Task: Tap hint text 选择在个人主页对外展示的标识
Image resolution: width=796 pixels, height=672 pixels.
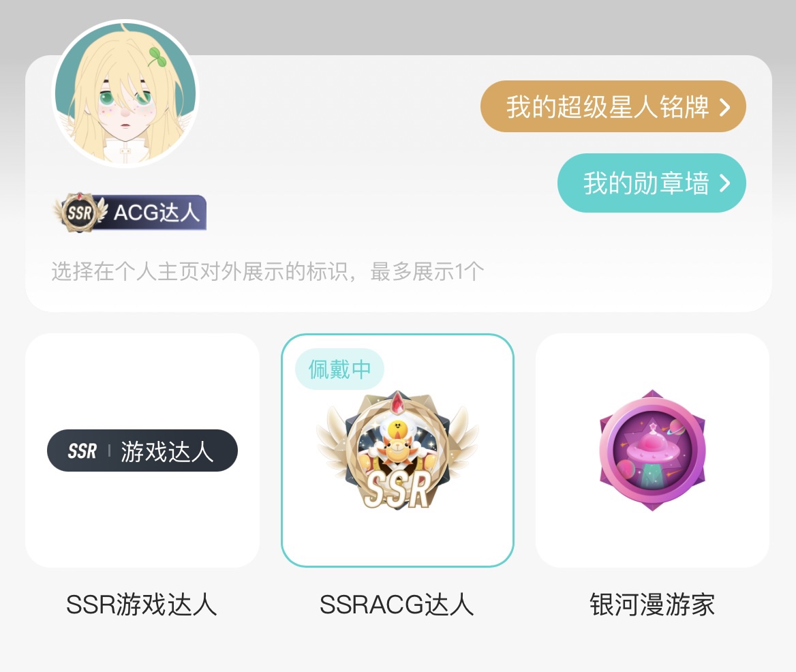Action: 199,271
